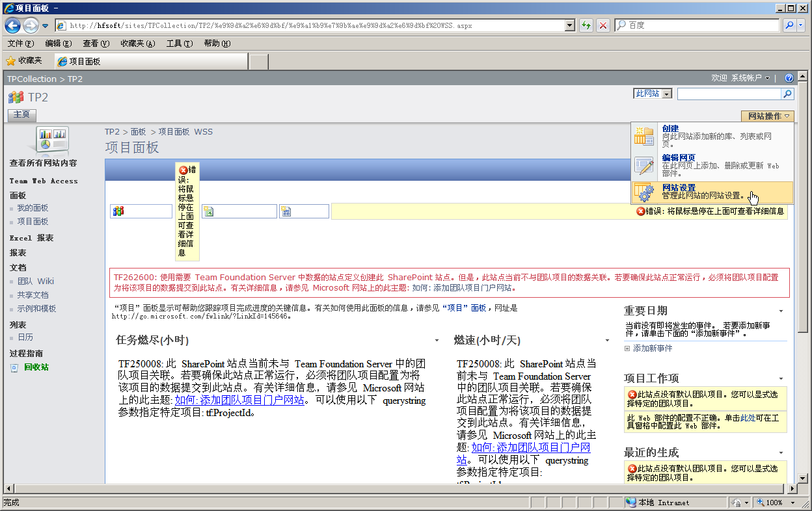Click the TPCollection breadcrumb link
Screen dimensions: 812x511
click(x=32, y=79)
